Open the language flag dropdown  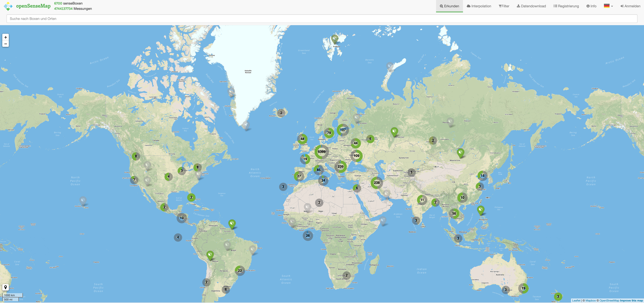coord(608,6)
